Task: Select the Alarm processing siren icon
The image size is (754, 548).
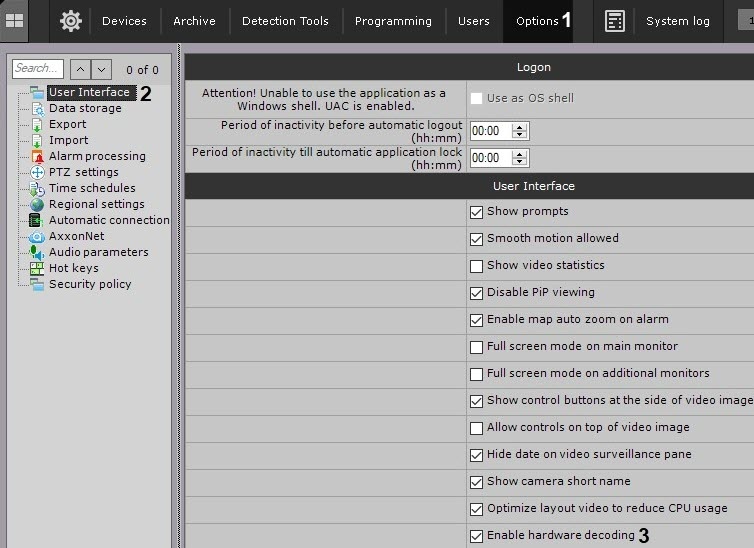Action: [x=37, y=156]
